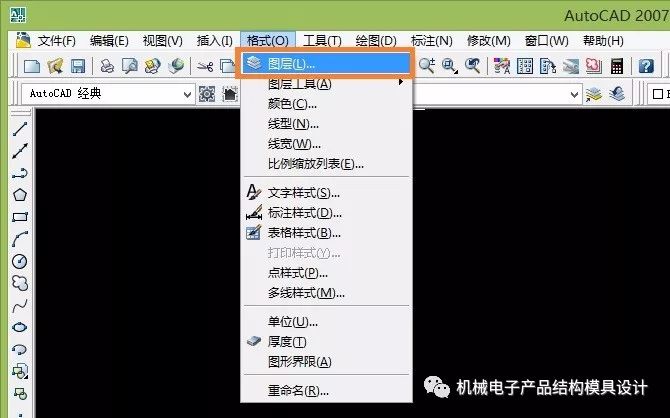Open the DesignCenter toolbar icon
The width and height of the screenshot is (670, 418).
tap(525, 66)
